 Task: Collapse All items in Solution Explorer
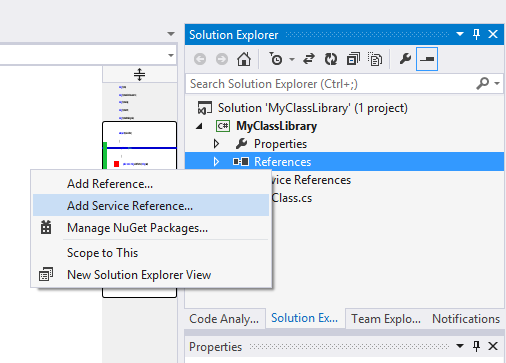[x=353, y=59]
